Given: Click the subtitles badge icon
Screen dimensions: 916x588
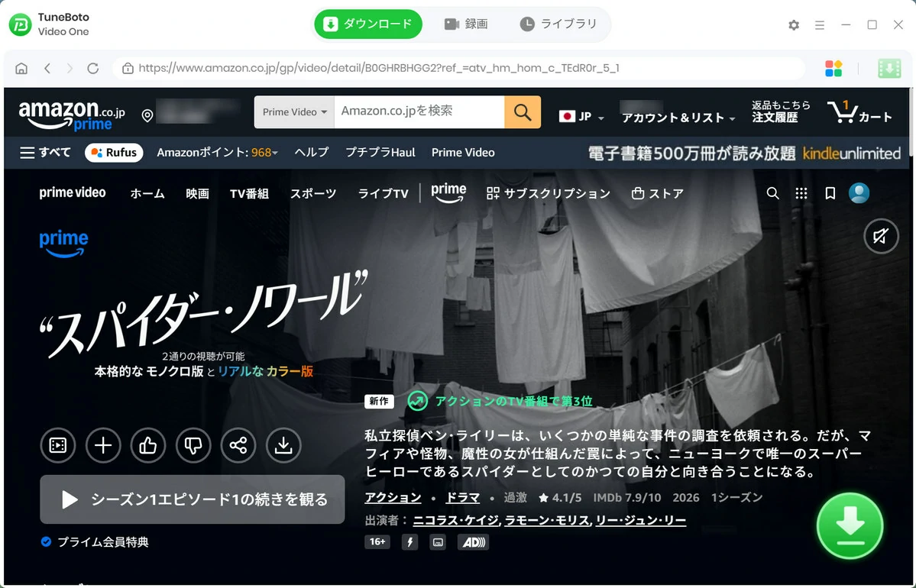Looking at the screenshot, I should tap(438, 542).
